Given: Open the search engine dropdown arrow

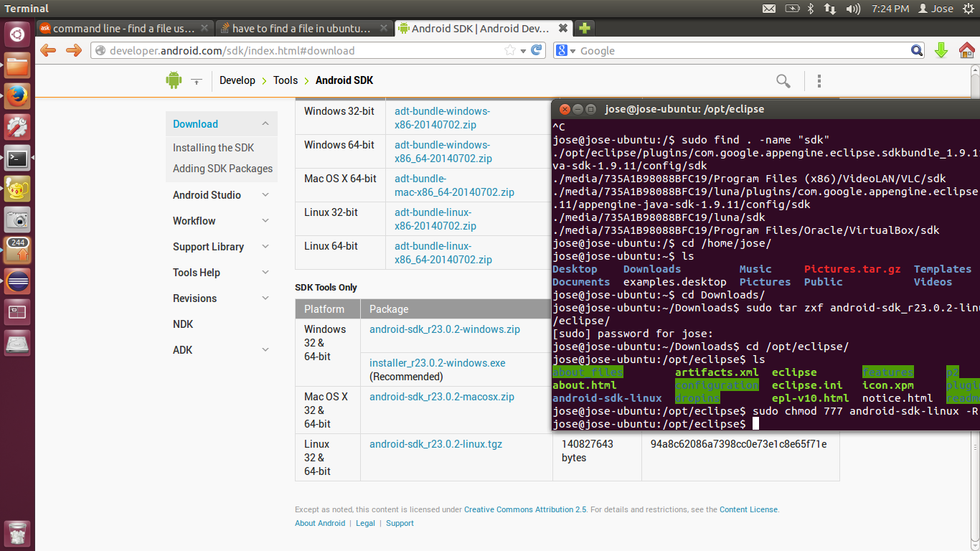Looking at the screenshot, I should click(x=573, y=51).
